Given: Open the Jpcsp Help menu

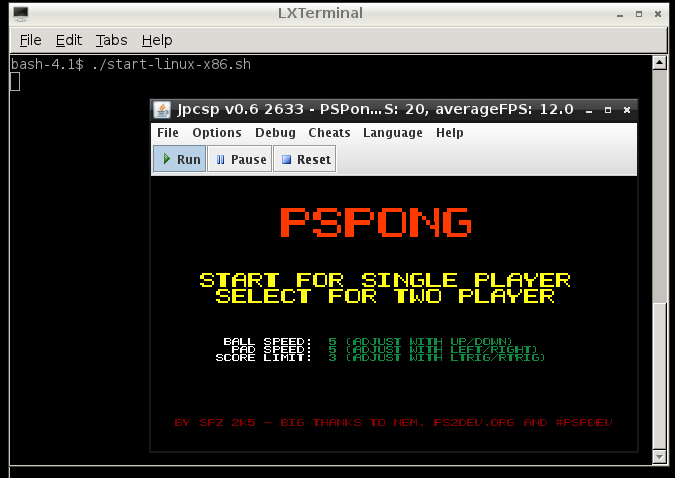Looking at the screenshot, I should point(449,133).
